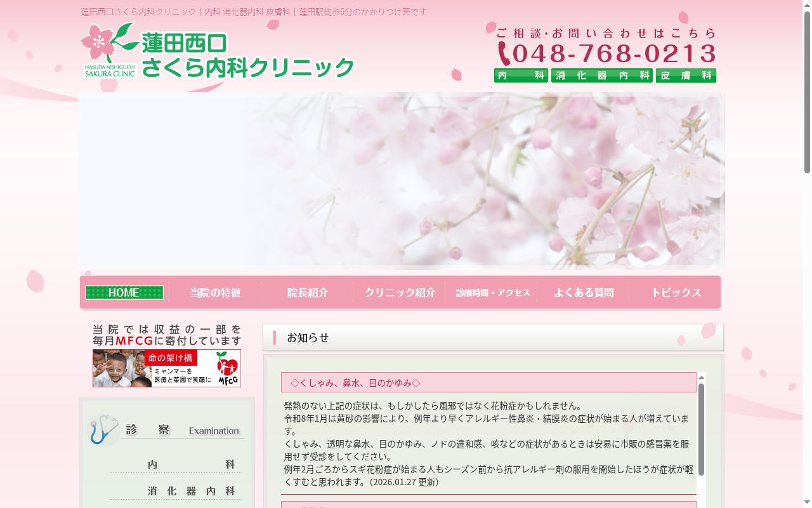Open the 当院の特徴 menu item
812x508 pixels.
[216, 293]
